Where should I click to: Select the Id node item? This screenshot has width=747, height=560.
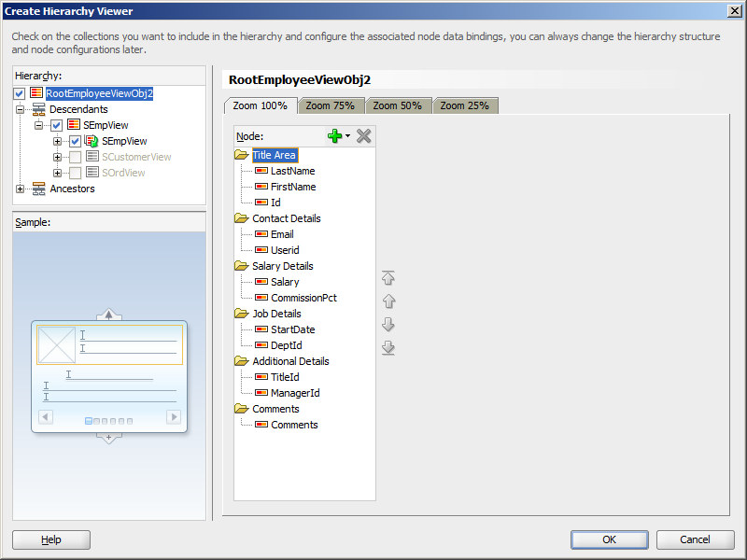pyautogui.click(x=275, y=203)
